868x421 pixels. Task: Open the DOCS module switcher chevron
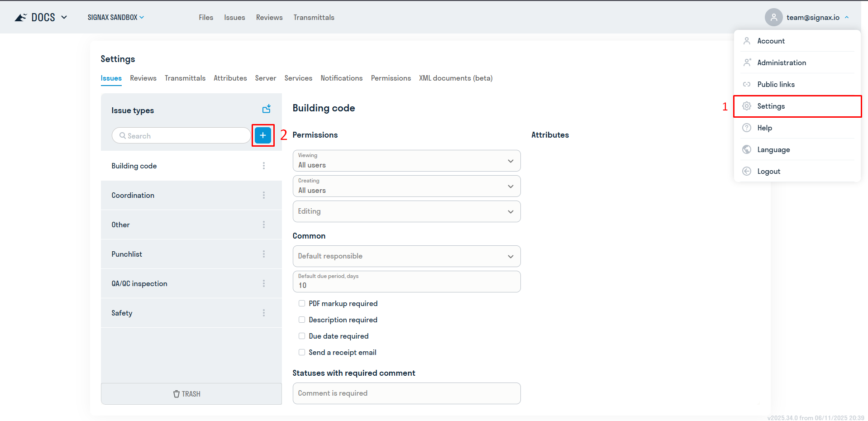(x=64, y=17)
